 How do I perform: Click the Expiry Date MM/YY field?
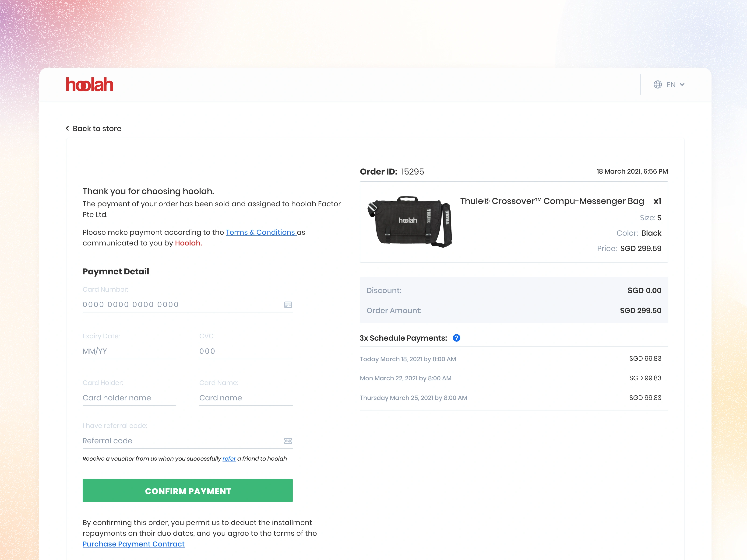point(129,351)
